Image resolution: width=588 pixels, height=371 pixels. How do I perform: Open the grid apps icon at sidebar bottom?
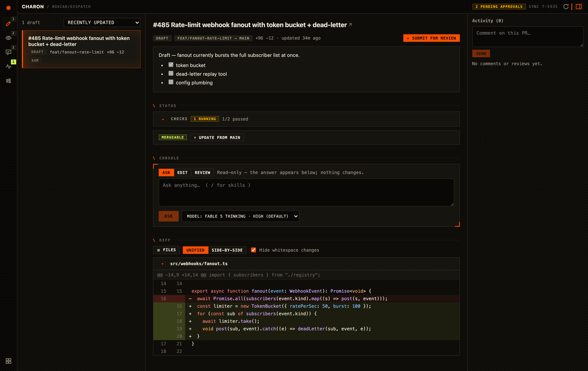(8, 361)
